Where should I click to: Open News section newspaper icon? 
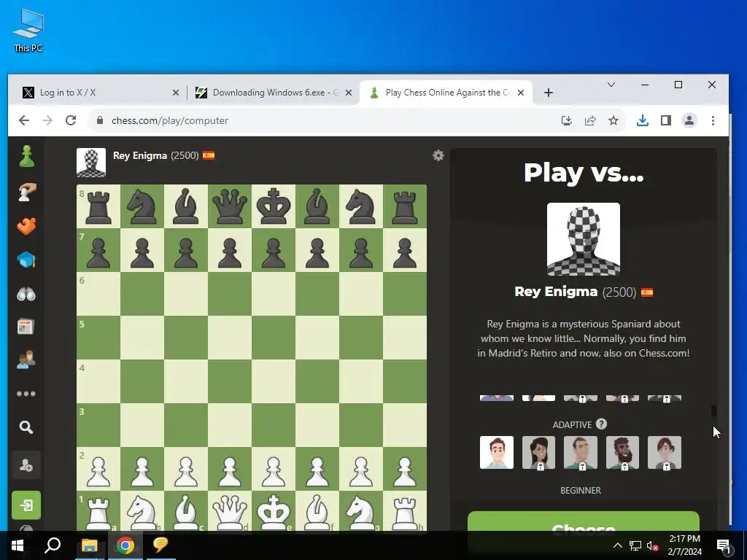pos(26,327)
